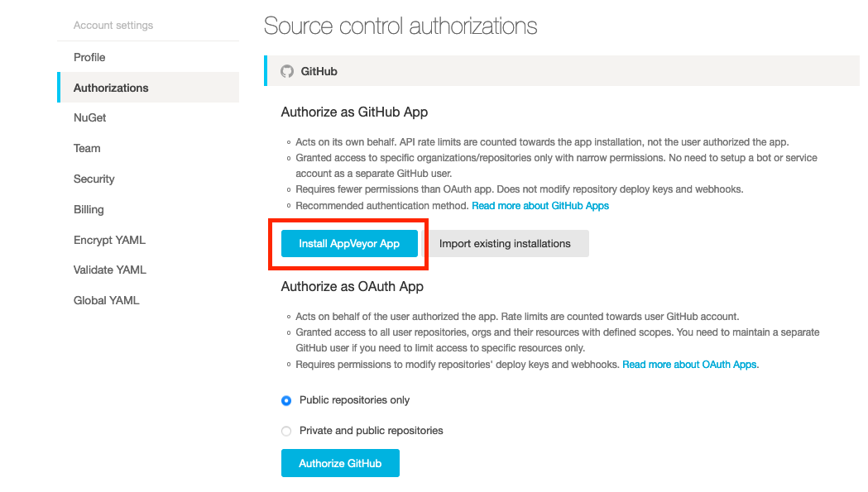868x492 pixels.
Task: Select Public repositories only radio button
Action: [x=286, y=400]
